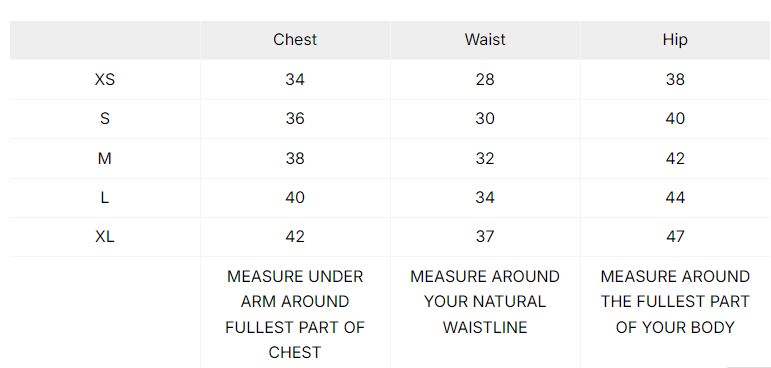
Task: Click the S waist value 30
Action: 485,119
